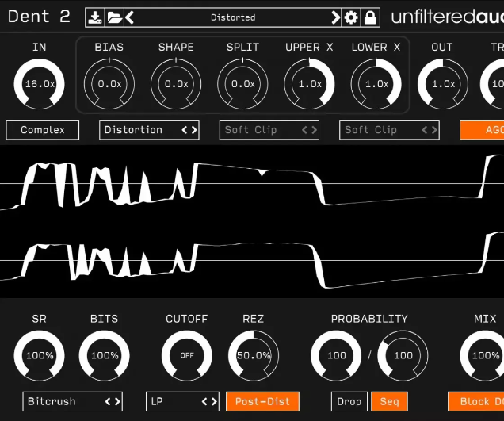504x421 pixels.
Task: Click the REZ knob at 50.0%
Action: (x=254, y=355)
